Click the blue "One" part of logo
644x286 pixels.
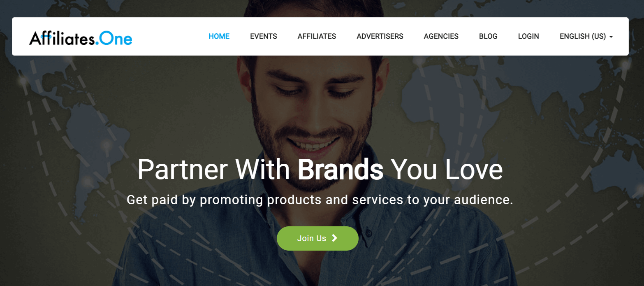pyautogui.click(x=116, y=39)
